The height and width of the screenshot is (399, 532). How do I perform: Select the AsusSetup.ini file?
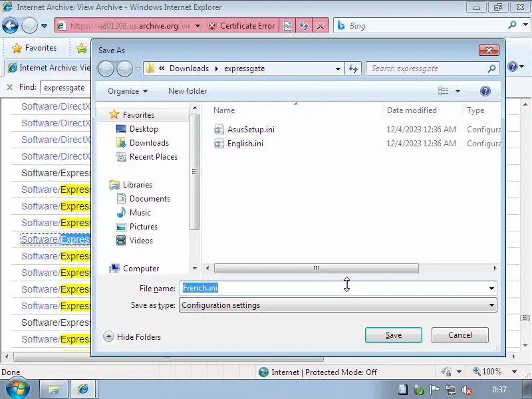pyautogui.click(x=251, y=129)
